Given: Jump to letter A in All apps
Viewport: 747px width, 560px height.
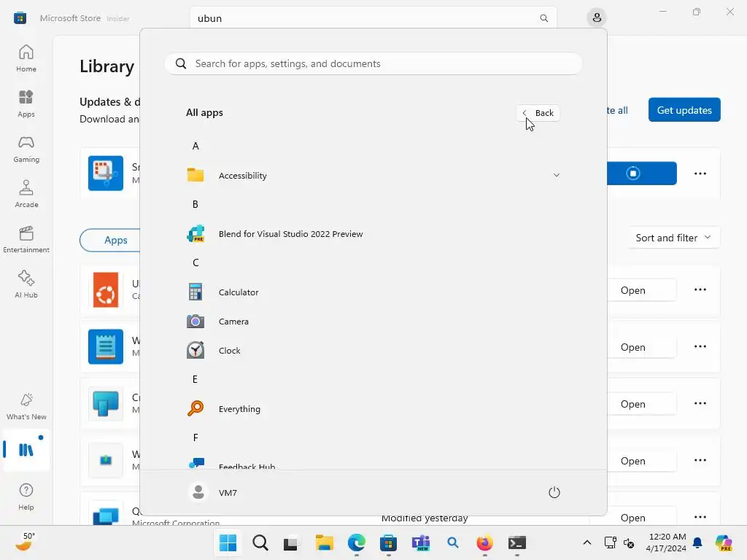Looking at the screenshot, I should 196,146.
